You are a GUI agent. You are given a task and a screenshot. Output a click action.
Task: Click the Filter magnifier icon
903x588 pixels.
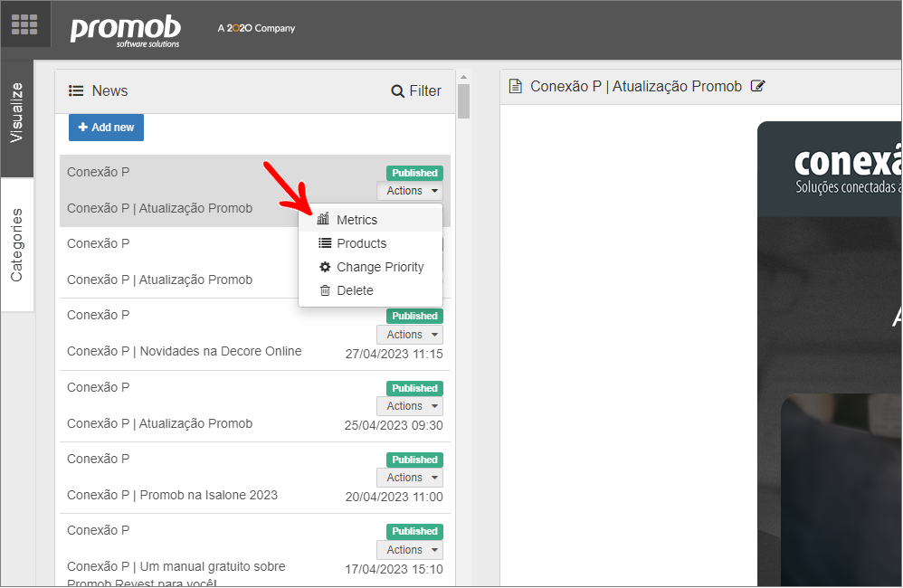coord(397,91)
